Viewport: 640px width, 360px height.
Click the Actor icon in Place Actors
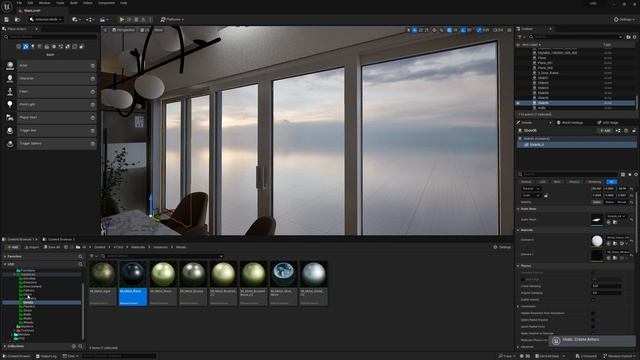point(10,65)
